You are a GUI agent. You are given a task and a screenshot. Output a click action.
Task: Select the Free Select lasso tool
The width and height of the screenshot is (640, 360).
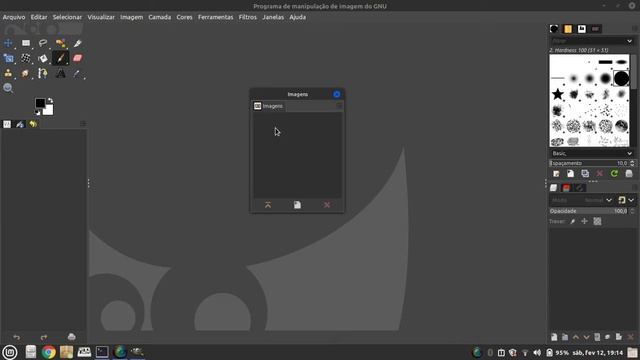point(43,43)
